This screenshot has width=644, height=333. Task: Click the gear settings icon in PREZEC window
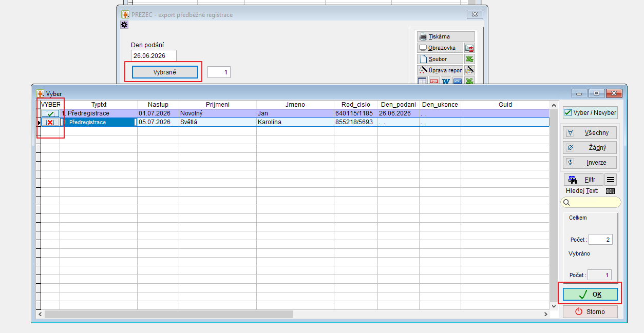tap(124, 24)
